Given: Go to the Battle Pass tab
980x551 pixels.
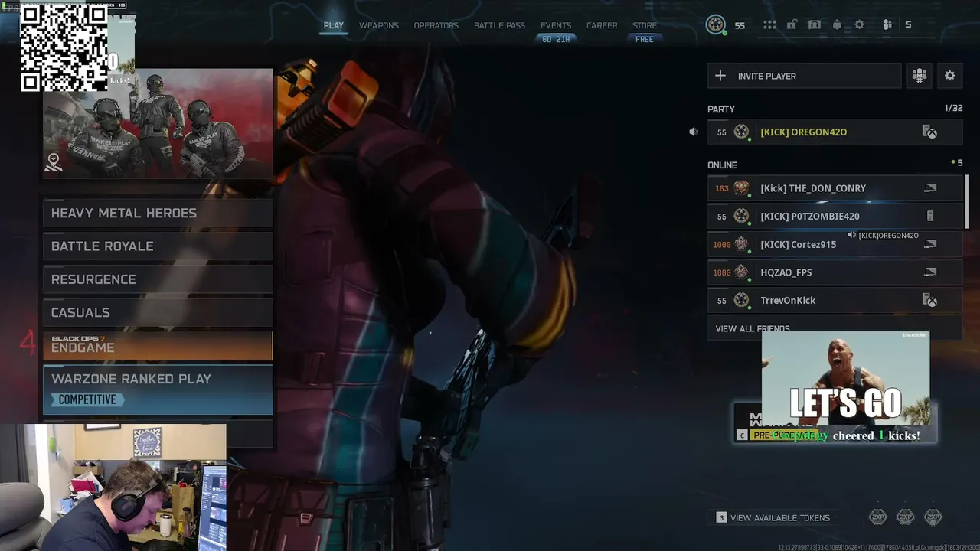Looking at the screenshot, I should click(499, 25).
